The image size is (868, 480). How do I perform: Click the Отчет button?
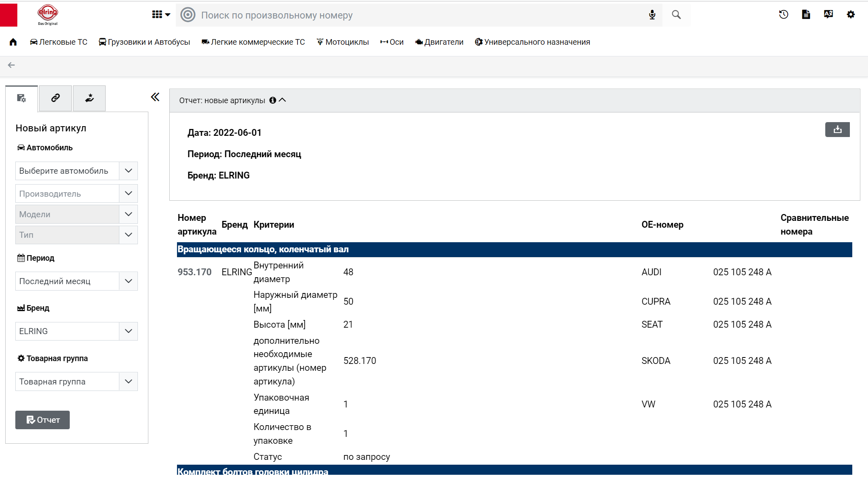[x=42, y=420]
